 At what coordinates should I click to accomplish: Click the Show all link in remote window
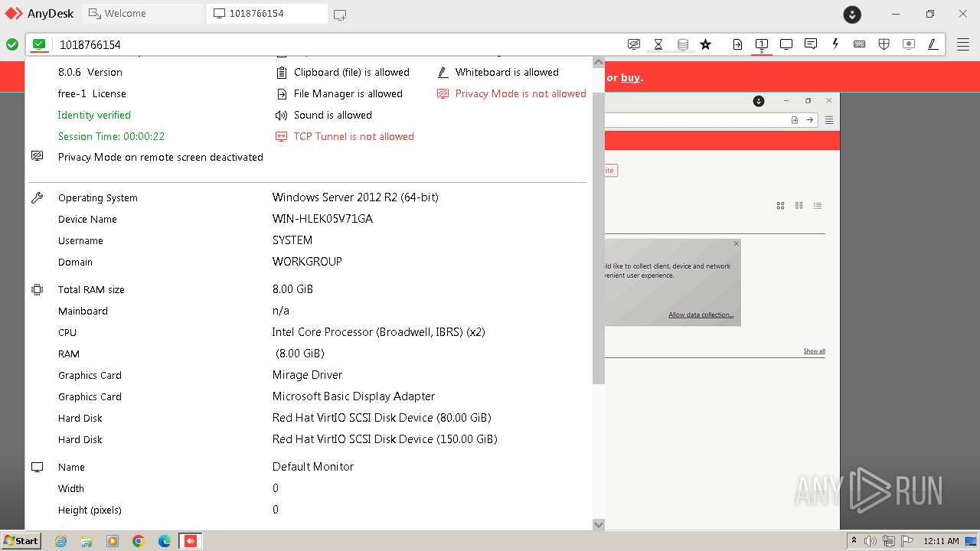tap(814, 351)
